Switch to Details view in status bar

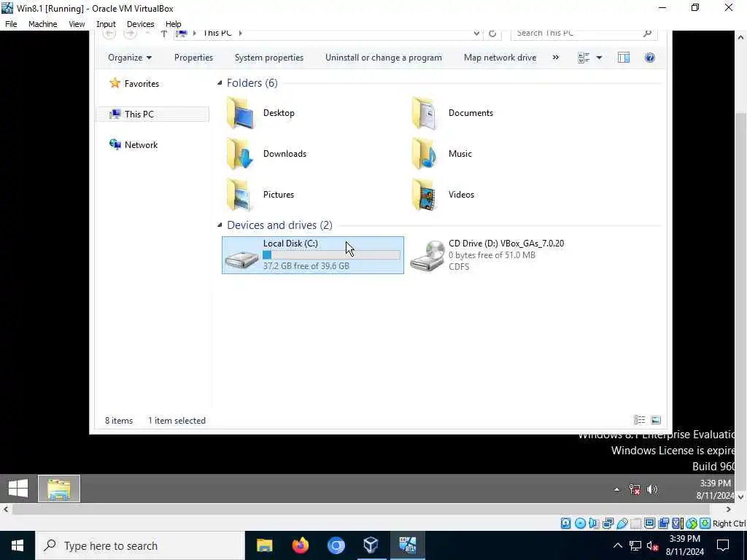pyautogui.click(x=639, y=420)
